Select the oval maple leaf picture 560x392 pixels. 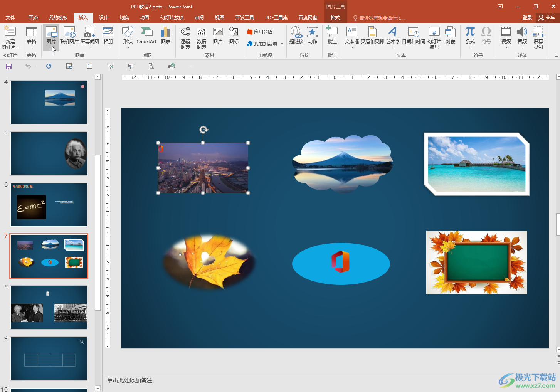(x=209, y=262)
